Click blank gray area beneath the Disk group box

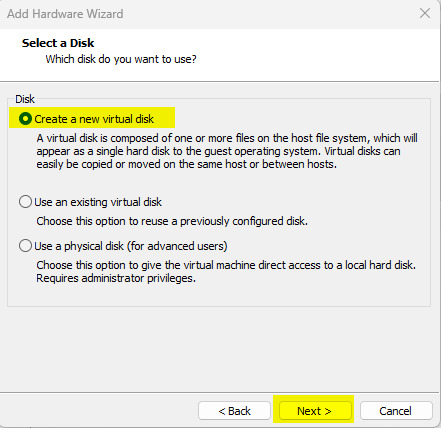pyautogui.click(x=220, y=348)
